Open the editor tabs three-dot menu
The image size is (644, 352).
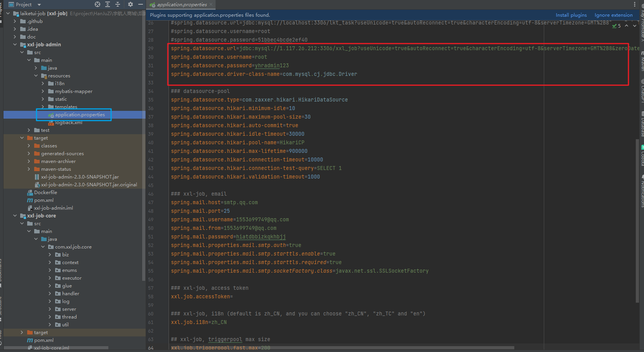[635, 4]
